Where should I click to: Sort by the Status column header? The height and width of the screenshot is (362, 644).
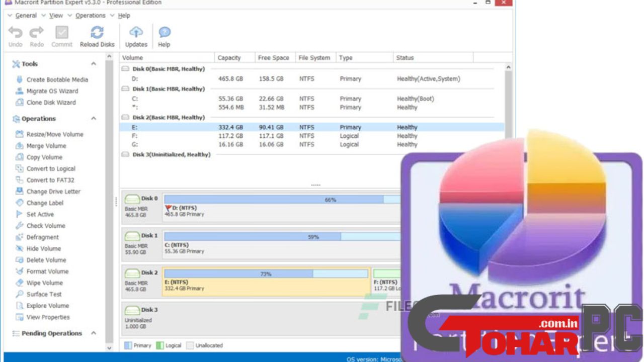point(433,58)
